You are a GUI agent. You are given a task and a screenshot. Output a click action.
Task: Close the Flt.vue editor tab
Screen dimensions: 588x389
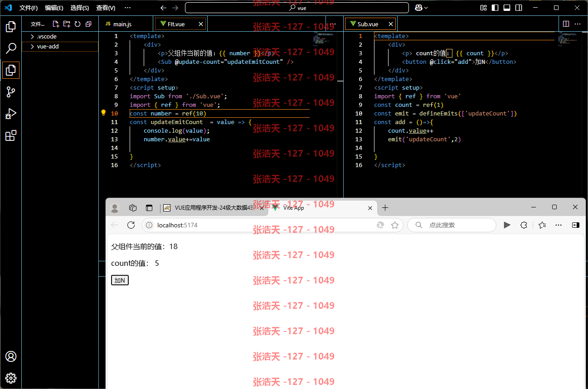pyautogui.click(x=201, y=24)
